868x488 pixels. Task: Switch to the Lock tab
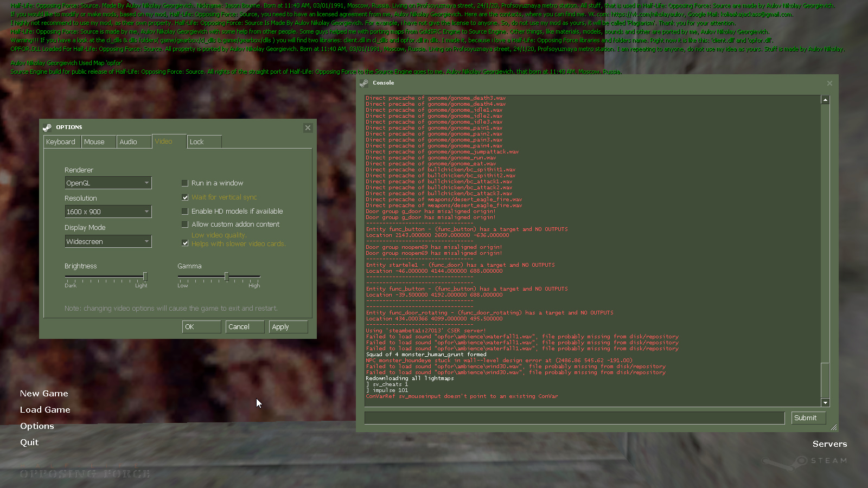[x=204, y=142]
